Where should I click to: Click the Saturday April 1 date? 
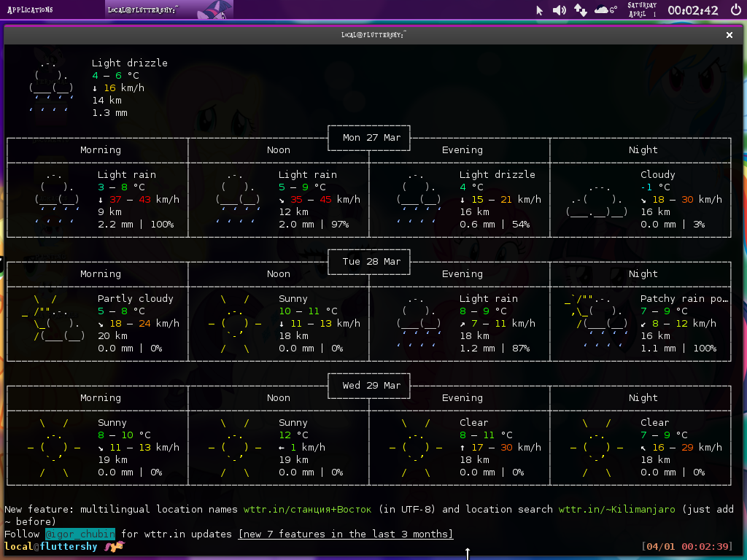642,10
